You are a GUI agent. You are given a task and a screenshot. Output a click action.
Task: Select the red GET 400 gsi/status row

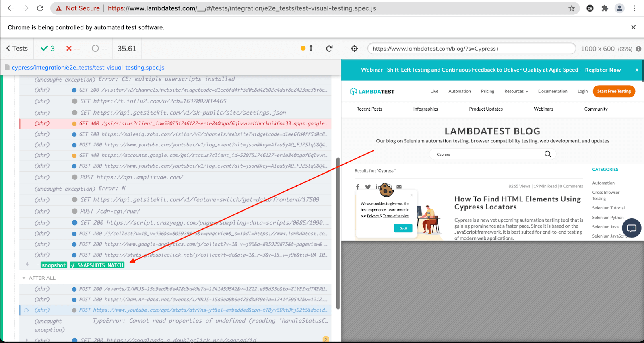[175, 123]
